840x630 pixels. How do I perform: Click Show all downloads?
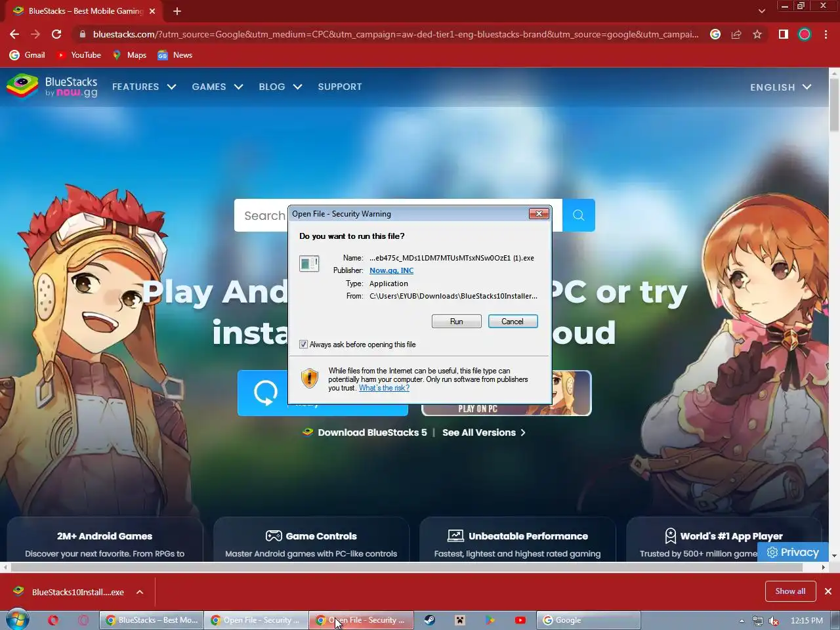(790, 591)
